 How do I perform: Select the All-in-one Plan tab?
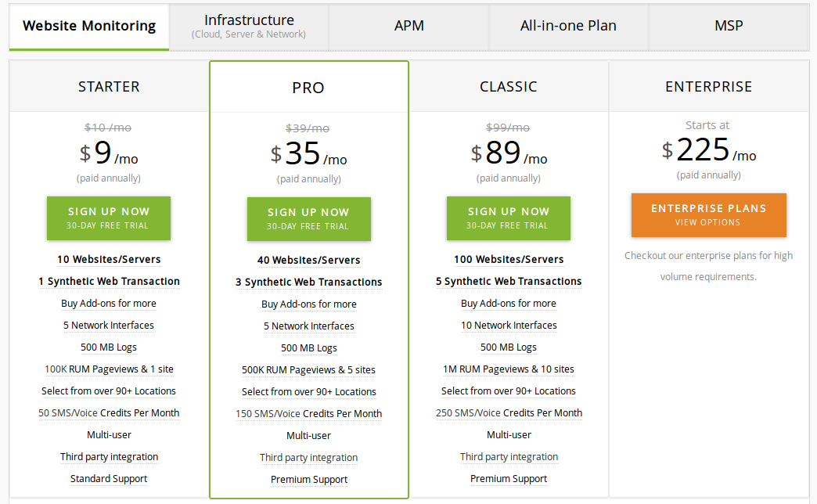[x=569, y=25]
